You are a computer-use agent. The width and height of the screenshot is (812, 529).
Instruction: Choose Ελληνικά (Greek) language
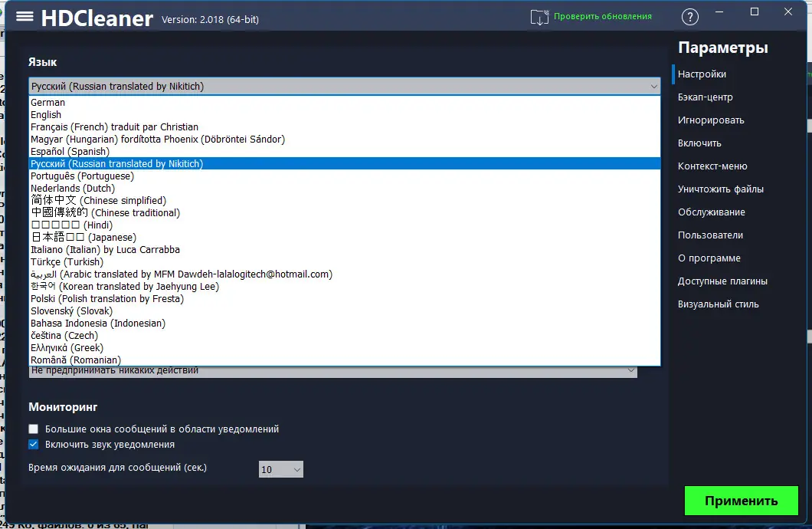[x=345, y=347]
